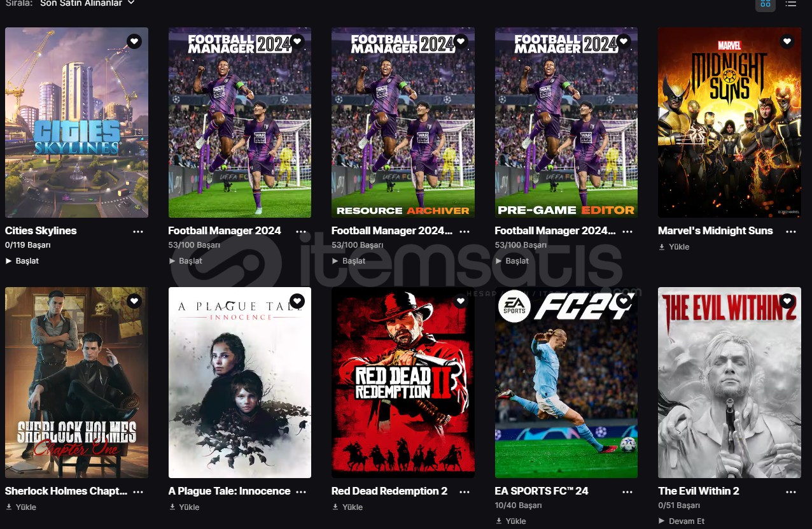Open the Sherlock Holmes Chapter One cover
Screen dimensions: 812x529
coord(76,383)
